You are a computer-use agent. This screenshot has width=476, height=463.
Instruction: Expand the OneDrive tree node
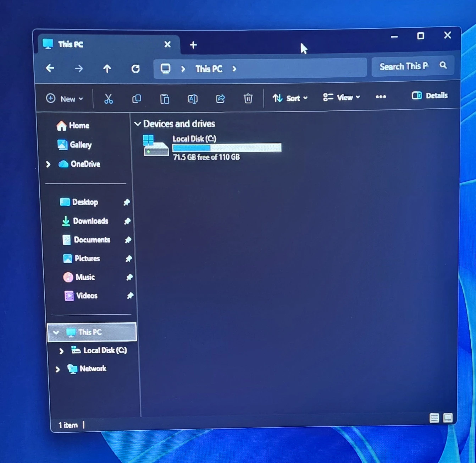(49, 164)
